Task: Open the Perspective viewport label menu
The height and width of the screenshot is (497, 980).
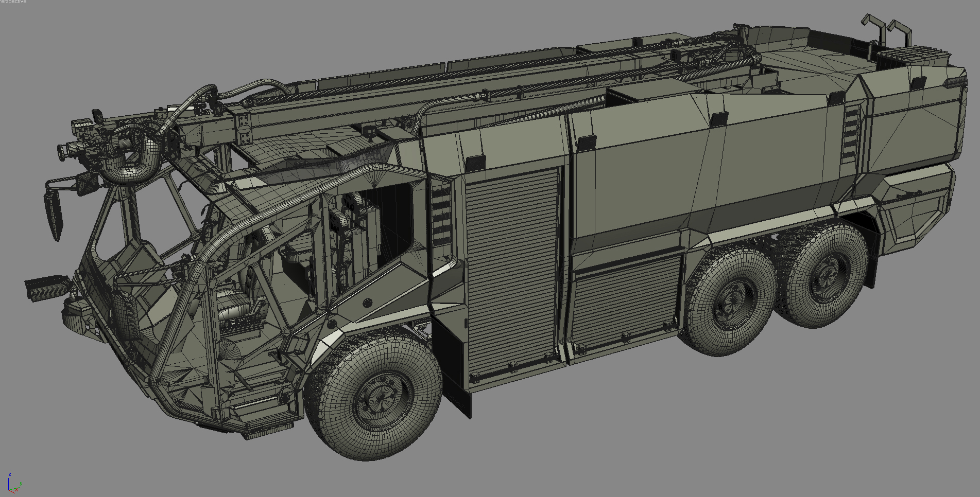Action: coord(13,2)
